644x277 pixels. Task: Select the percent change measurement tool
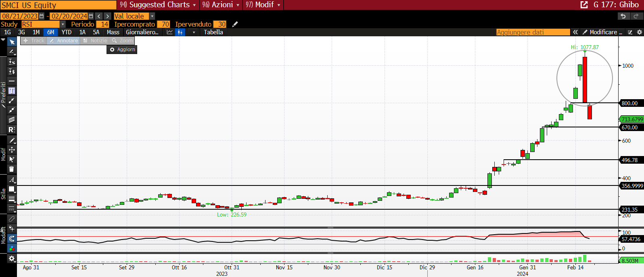coord(12,62)
